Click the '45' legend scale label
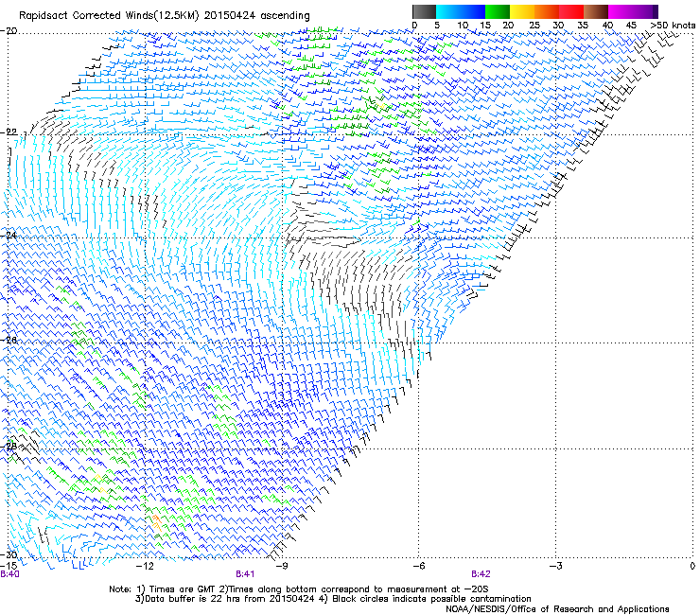Screen dimensions: 700x615 [631, 25]
